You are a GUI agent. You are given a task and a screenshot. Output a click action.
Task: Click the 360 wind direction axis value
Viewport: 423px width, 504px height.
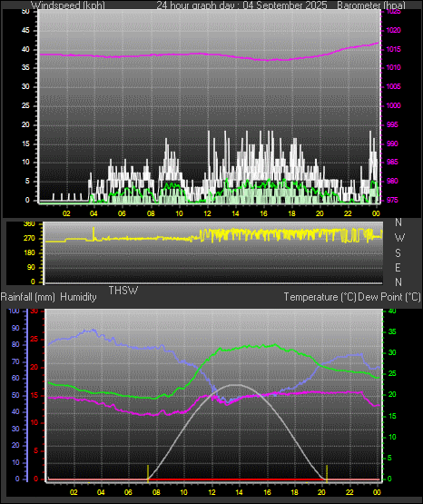[x=29, y=224]
